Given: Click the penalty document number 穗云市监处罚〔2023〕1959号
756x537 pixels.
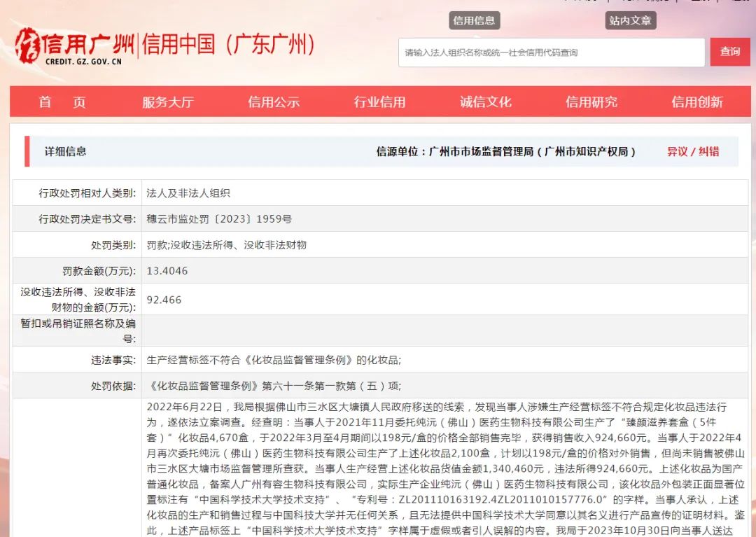Looking at the screenshot, I should [219, 219].
